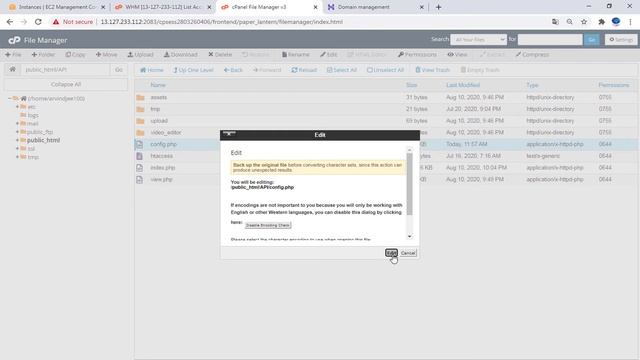Open the search scope dropdown All Your Files
Viewport: 640px width, 360px height.
[x=478, y=40]
